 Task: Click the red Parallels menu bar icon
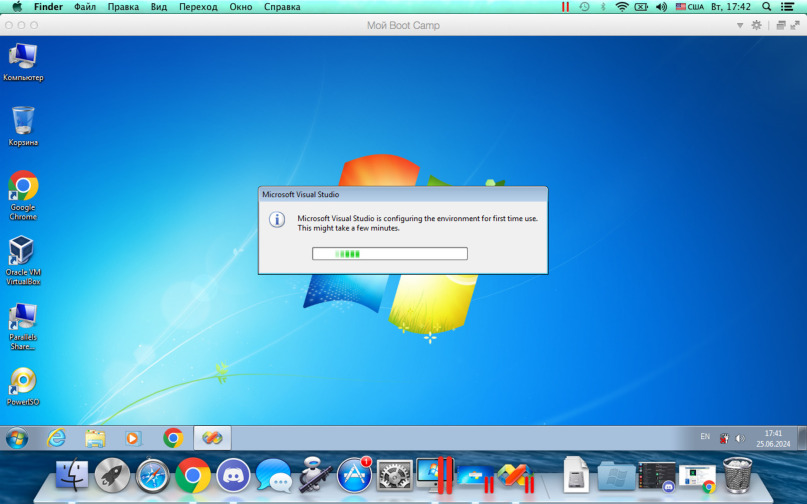coord(565,7)
